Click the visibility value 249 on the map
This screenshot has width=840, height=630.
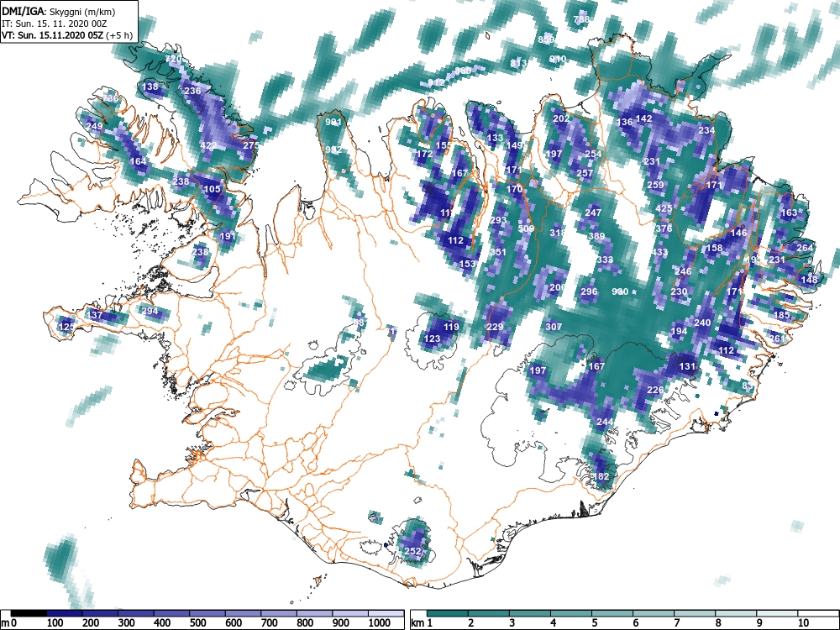coord(94,127)
